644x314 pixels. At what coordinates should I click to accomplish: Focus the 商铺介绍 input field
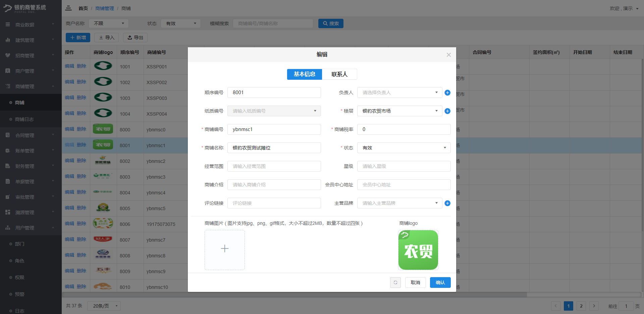coord(274,185)
